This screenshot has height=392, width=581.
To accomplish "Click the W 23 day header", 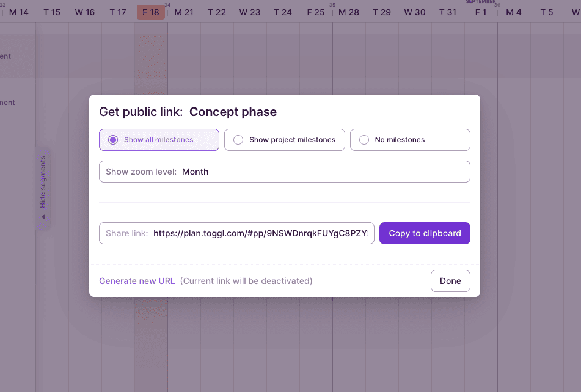I will point(250,12).
